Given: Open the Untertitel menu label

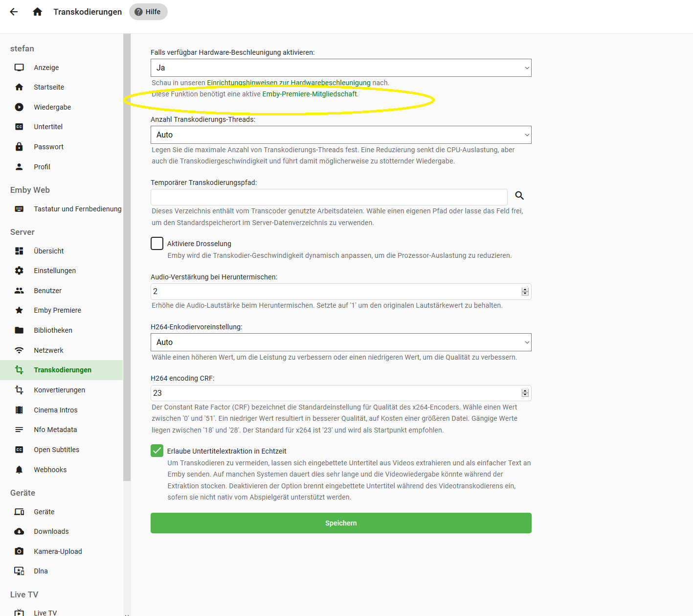Looking at the screenshot, I should click(x=48, y=127).
